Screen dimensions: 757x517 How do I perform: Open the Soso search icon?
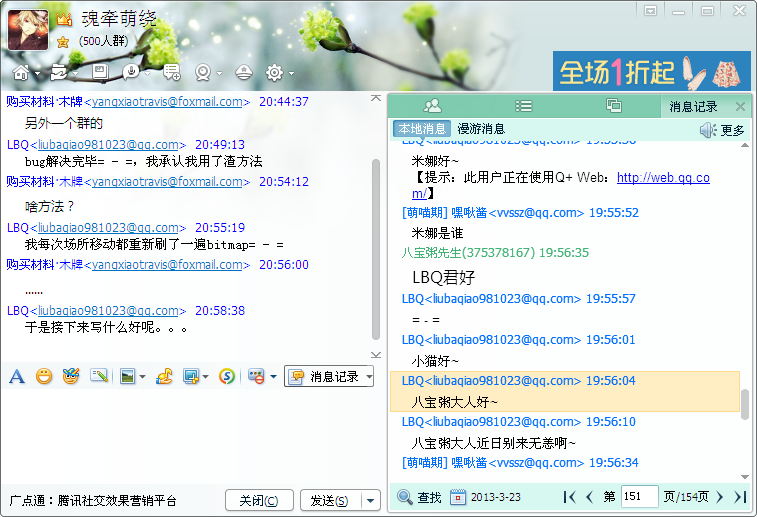227,376
